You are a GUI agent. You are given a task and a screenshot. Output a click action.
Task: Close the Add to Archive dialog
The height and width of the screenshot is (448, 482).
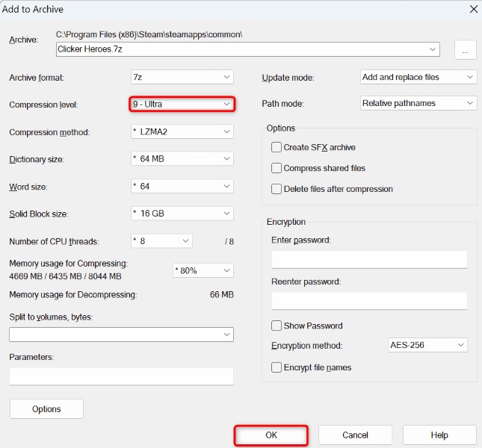click(x=472, y=9)
